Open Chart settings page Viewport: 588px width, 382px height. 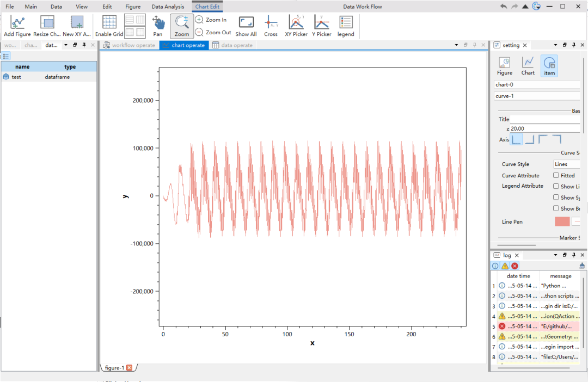pos(528,66)
